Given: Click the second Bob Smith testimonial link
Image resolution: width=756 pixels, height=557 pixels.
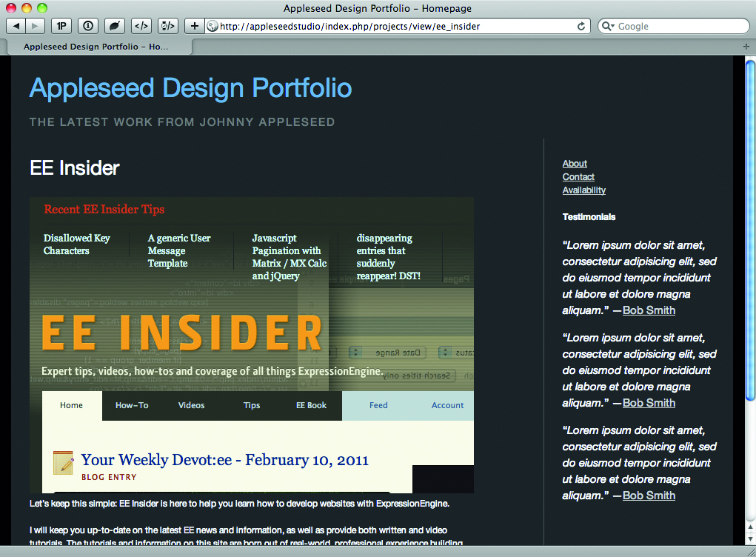Looking at the screenshot, I should click(649, 403).
